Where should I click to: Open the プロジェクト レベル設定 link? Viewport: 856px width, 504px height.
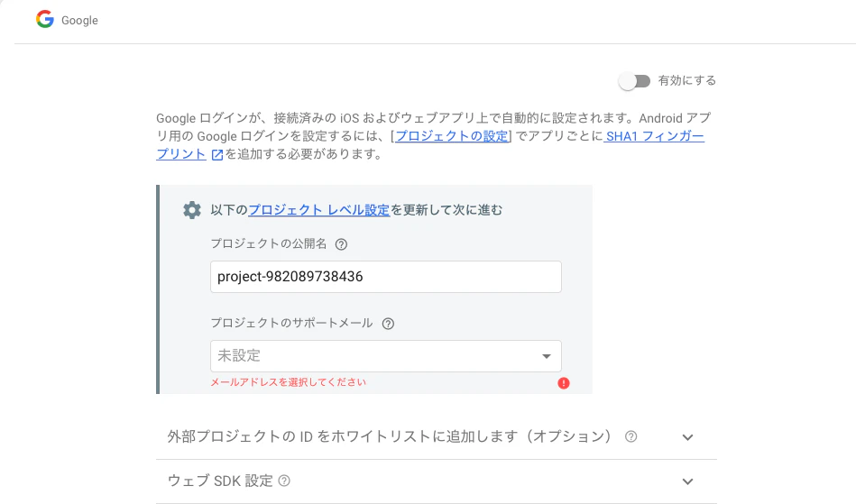pos(318,210)
